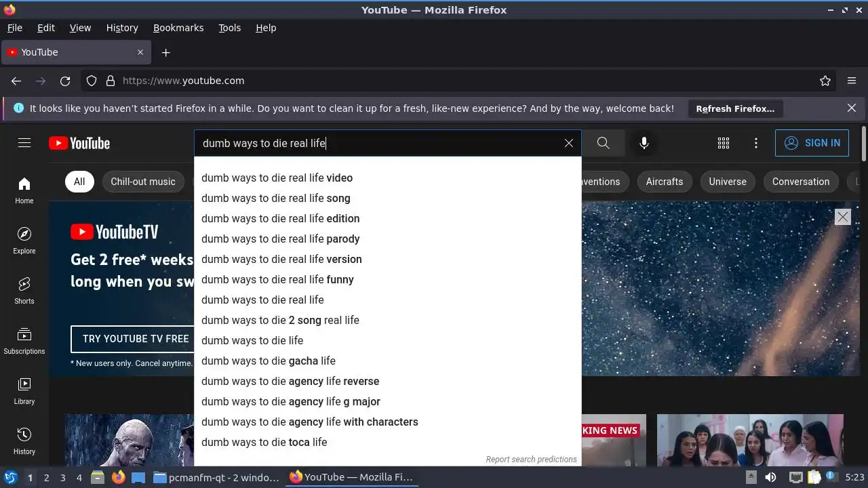Open the taskbar file manager launcher
Image resolution: width=868 pixels, height=488 pixels.
98,477
